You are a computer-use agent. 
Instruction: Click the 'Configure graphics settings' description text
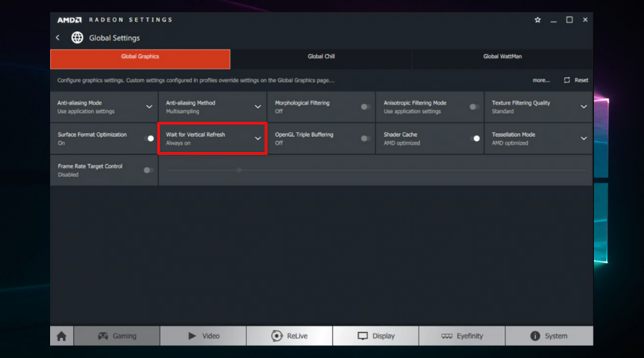pos(196,80)
